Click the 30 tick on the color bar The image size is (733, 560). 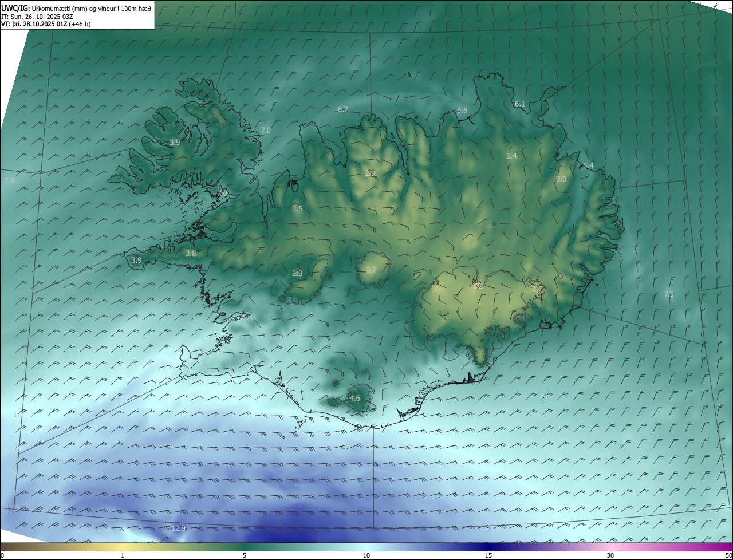[x=610, y=555]
